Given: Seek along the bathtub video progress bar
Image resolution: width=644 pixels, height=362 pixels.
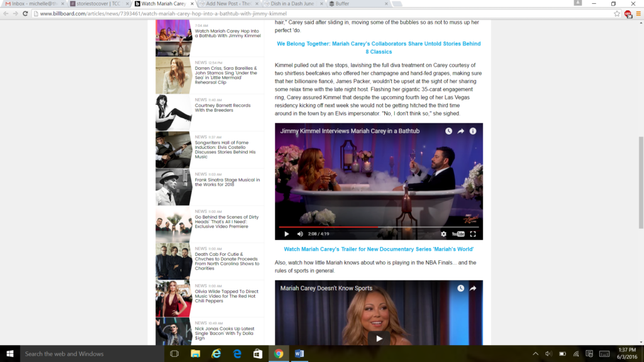Looking at the screenshot, I should pyautogui.click(x=379, y=226).
